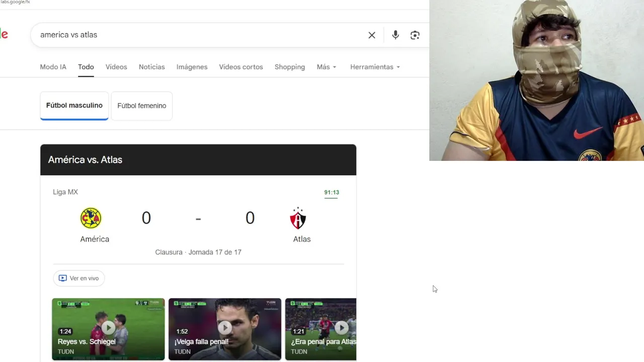Click the Atlas team crest

pos(298,218)
